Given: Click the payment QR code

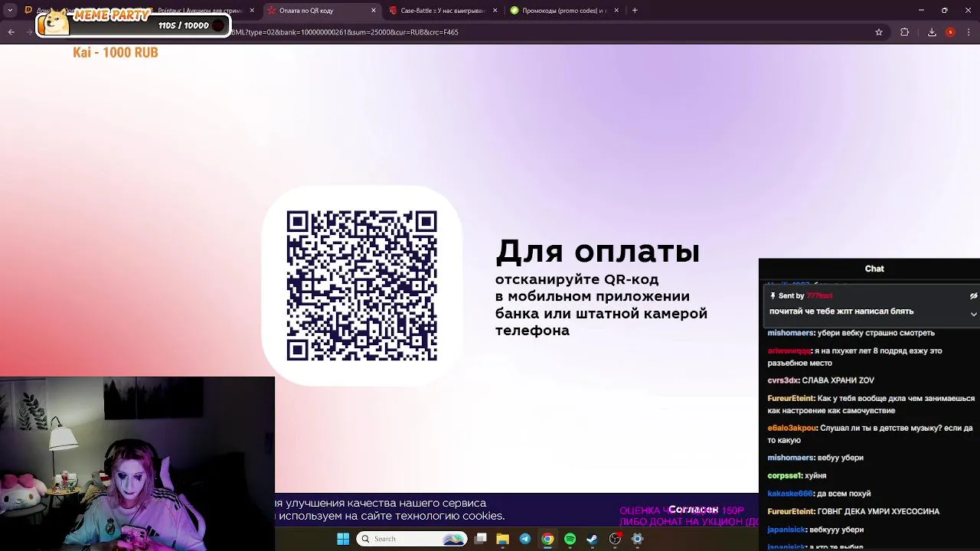Looking at the screenshot, I should tap(362, 285).
